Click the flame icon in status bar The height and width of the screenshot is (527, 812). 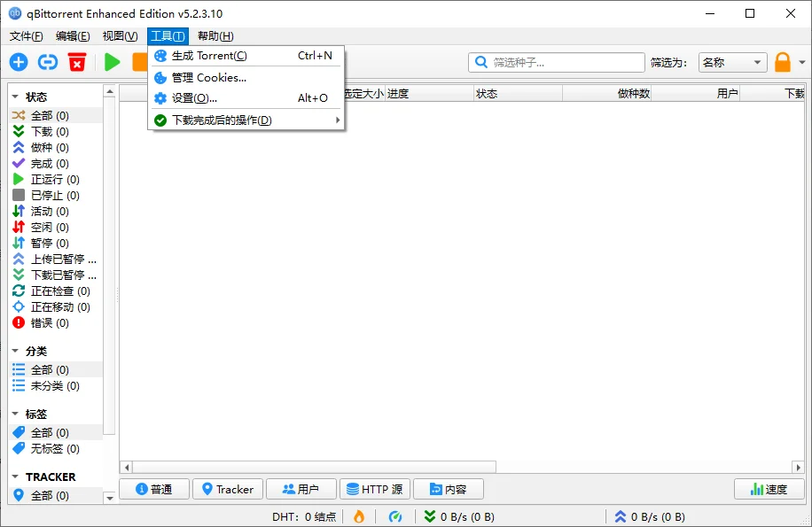point(359,516)
